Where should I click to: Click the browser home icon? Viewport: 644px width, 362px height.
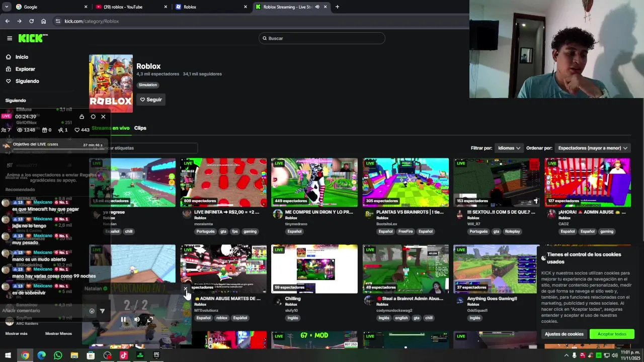(x=43, y=21)
